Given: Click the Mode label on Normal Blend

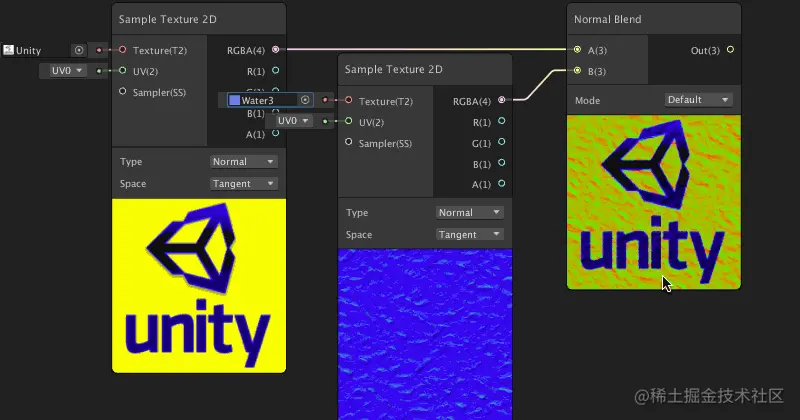Looking at the screenshot, I should 587,101.
